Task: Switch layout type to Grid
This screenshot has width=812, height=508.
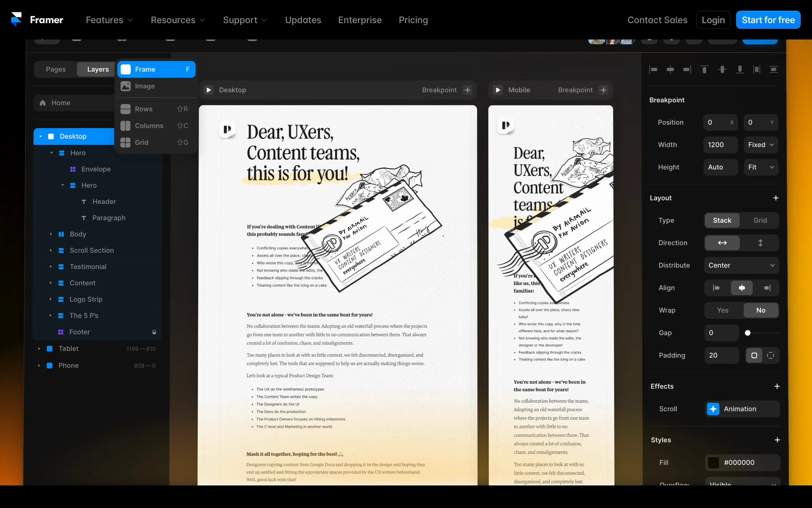Action: click(760, 221)
